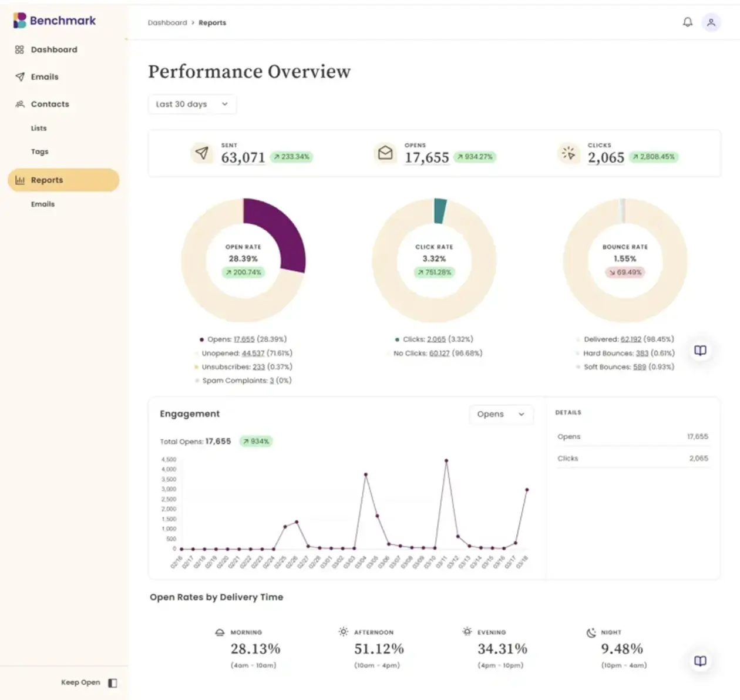The height and width of the screenshot is (700, 740).
Task: Click the book icon near delivery time rates
Action: (700, 661)
